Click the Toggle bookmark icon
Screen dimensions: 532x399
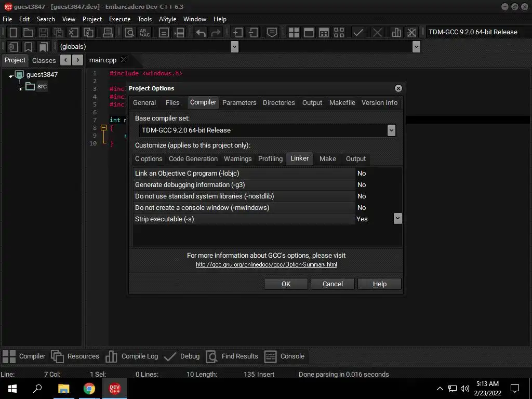[x=28, y=47]
